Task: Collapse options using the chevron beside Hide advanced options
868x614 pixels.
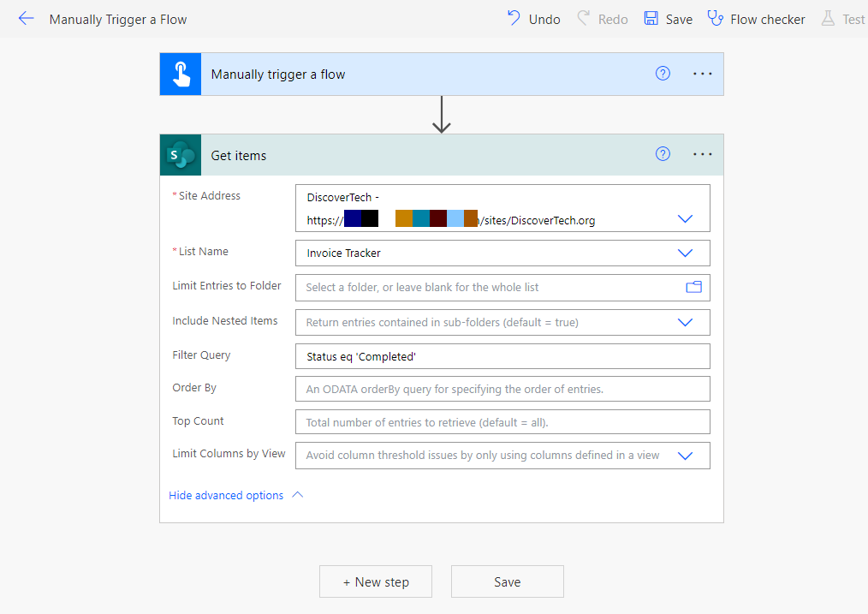Action: (297, 495)
